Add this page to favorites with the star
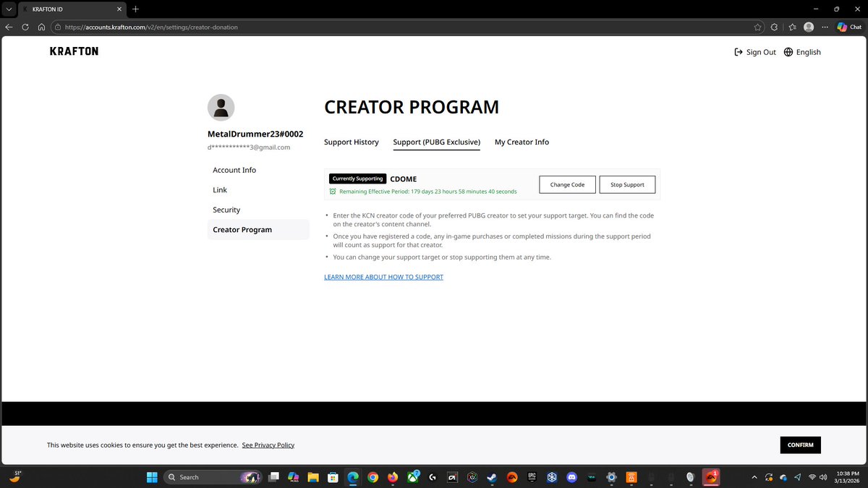 click(x=757, y=27)
